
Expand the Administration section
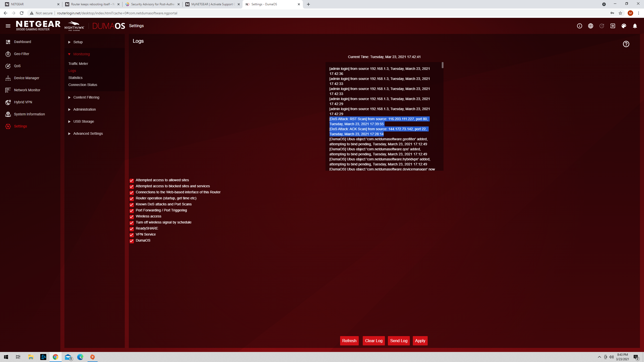84,109
